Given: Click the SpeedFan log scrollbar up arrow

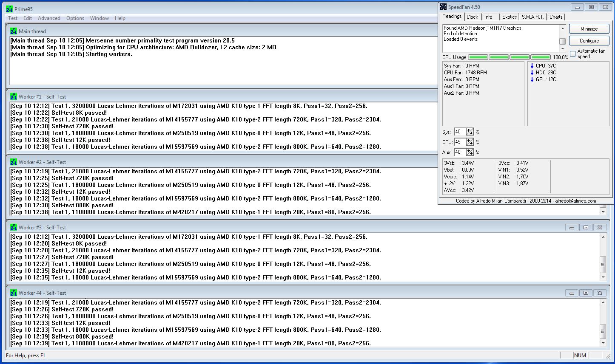Looking at the screenshot, I should (562, 28).
